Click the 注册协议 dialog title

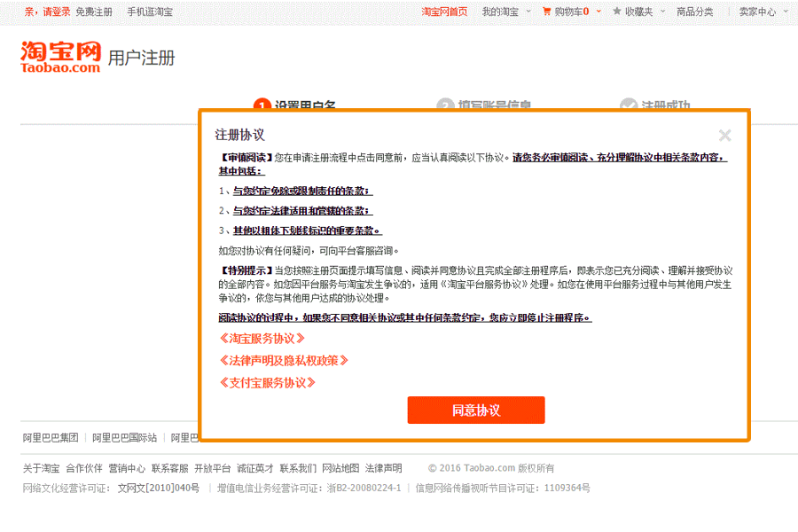(x=239, y=135)
